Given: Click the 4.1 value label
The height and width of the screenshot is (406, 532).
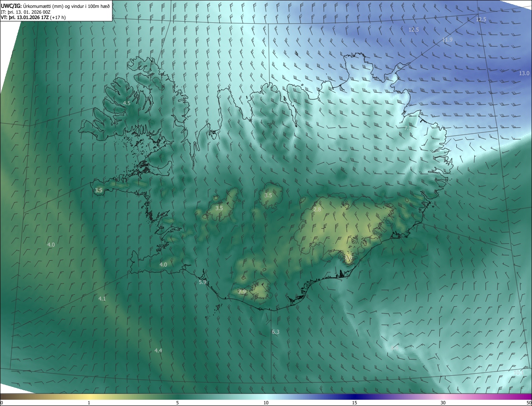Looking at the screenshot, I should [x=102, y=298].
